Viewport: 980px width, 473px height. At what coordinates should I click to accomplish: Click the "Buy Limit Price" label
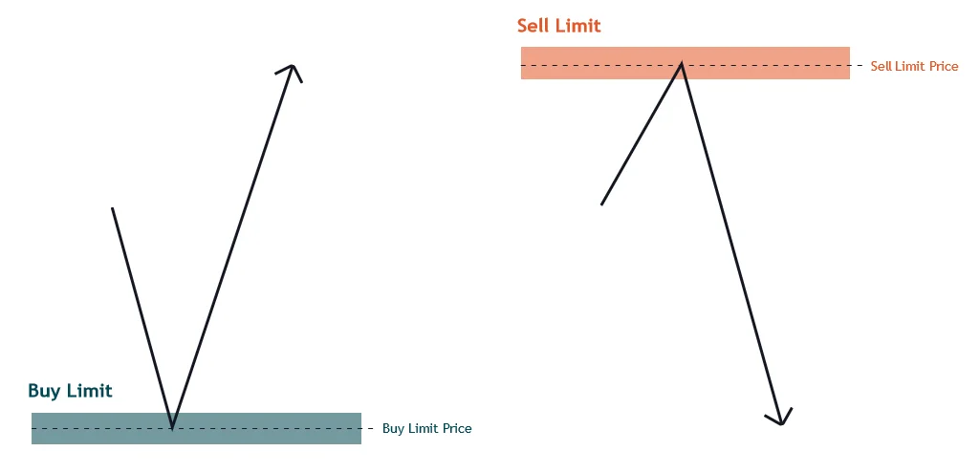(x=426, y=429)
